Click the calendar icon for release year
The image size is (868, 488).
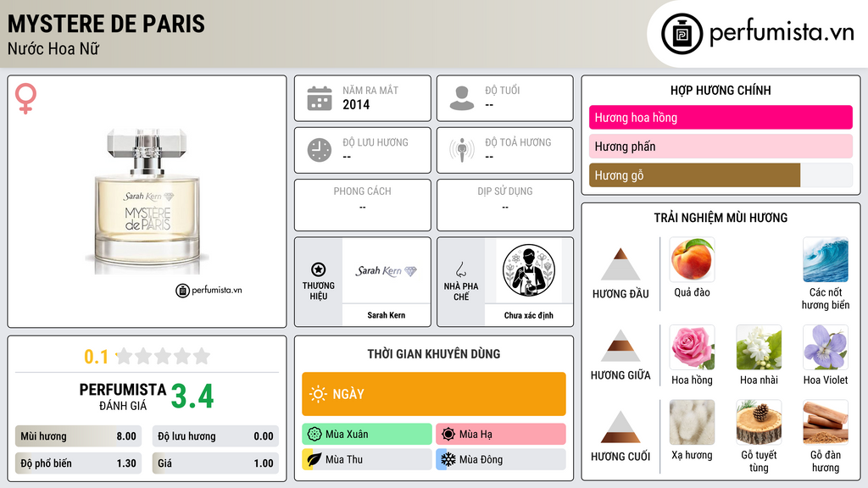click(320, 98)
